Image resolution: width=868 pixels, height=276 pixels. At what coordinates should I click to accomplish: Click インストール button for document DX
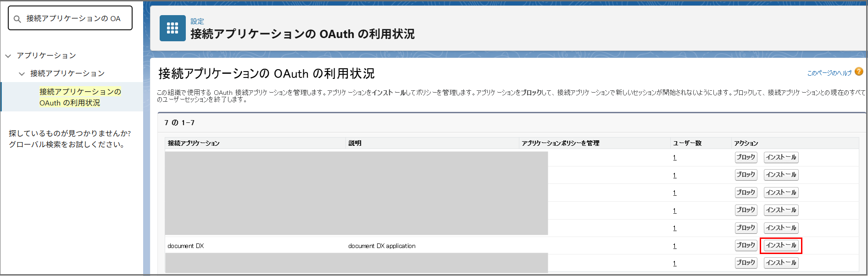781,245
